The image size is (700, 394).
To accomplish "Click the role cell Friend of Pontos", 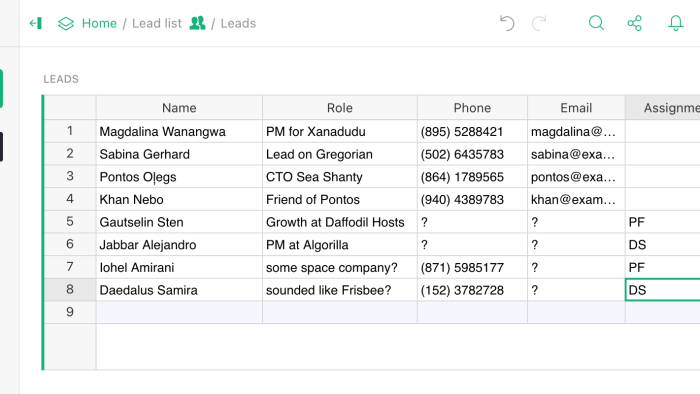I will [340, 199].
